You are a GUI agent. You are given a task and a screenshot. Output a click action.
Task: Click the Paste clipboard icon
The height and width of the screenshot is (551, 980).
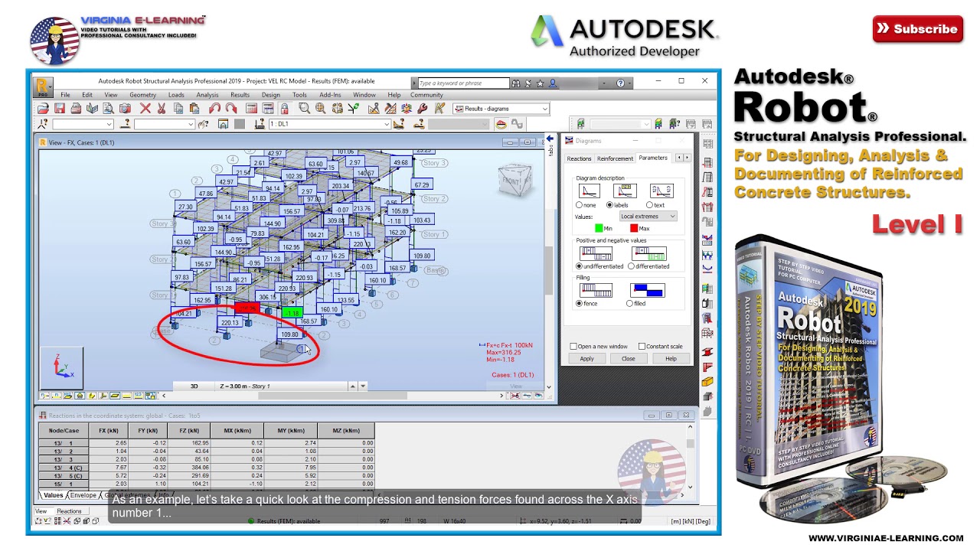[x=194, y=109]
